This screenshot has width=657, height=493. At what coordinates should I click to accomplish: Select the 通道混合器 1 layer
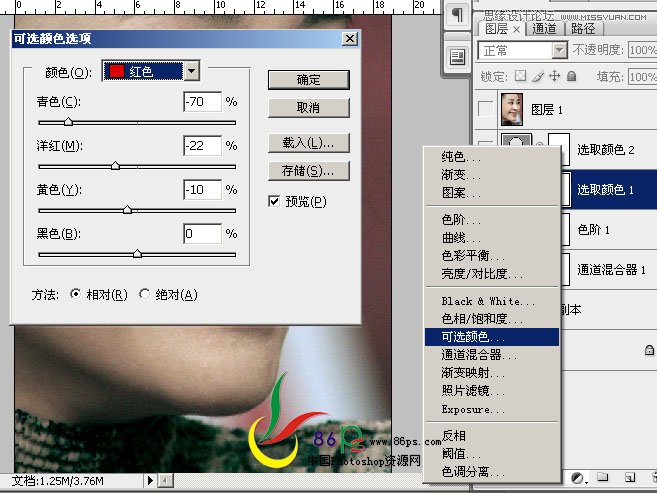tap(609, 269)
